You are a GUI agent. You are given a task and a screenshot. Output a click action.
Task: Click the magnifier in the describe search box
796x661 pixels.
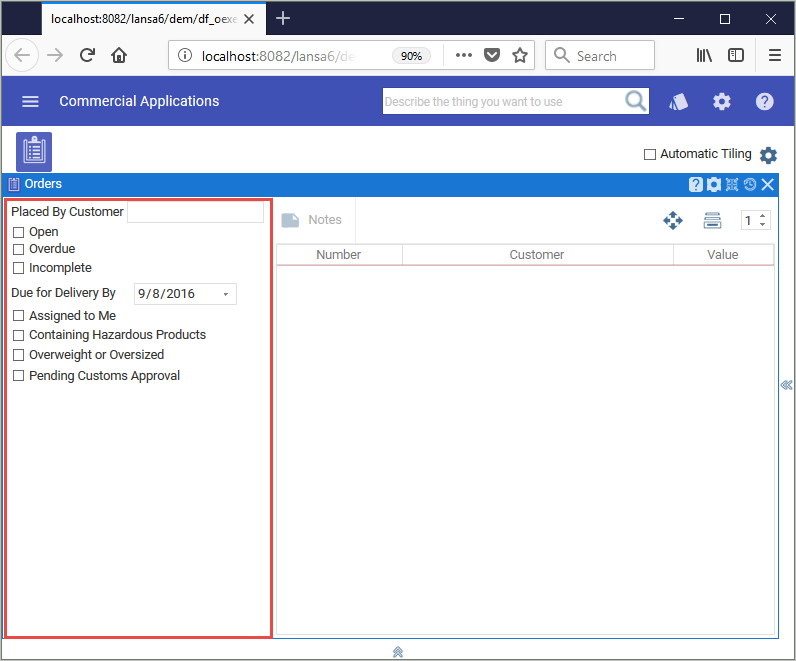pyautogui.click(x=636, y=101)
